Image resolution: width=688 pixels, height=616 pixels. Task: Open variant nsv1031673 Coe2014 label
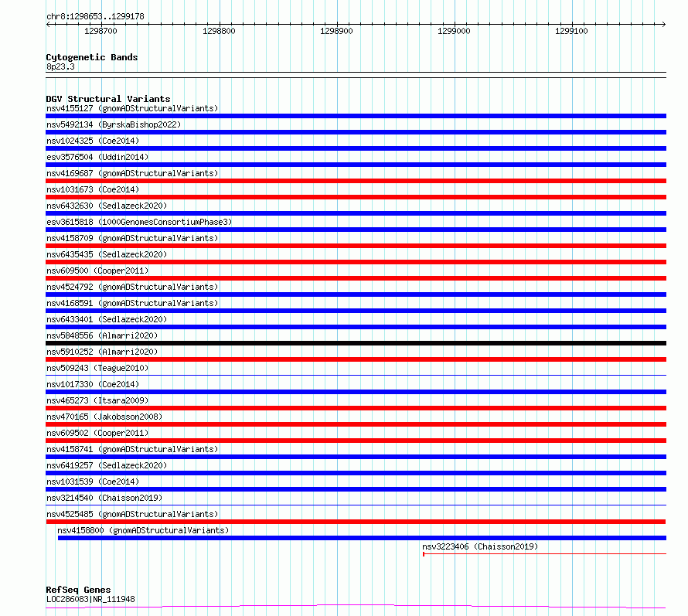point(93,189)
